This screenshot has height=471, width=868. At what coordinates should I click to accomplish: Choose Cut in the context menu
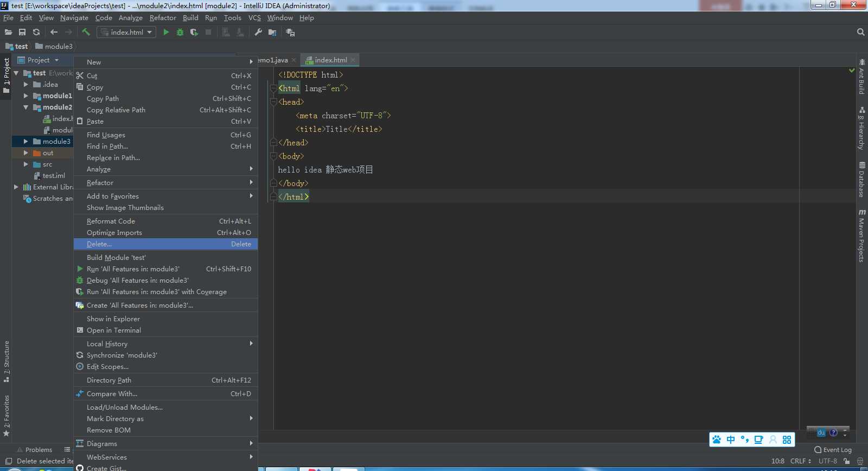165,76
